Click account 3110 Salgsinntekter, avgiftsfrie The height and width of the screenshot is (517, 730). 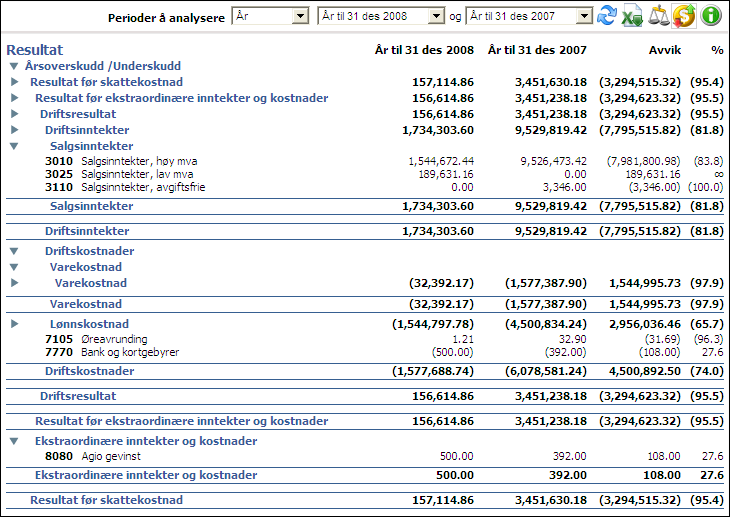tap(125, 187)
